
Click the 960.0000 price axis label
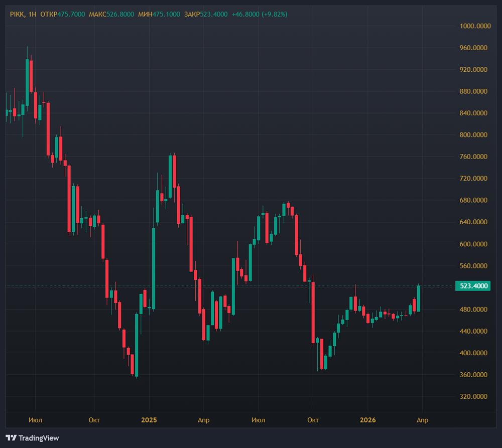473,48
